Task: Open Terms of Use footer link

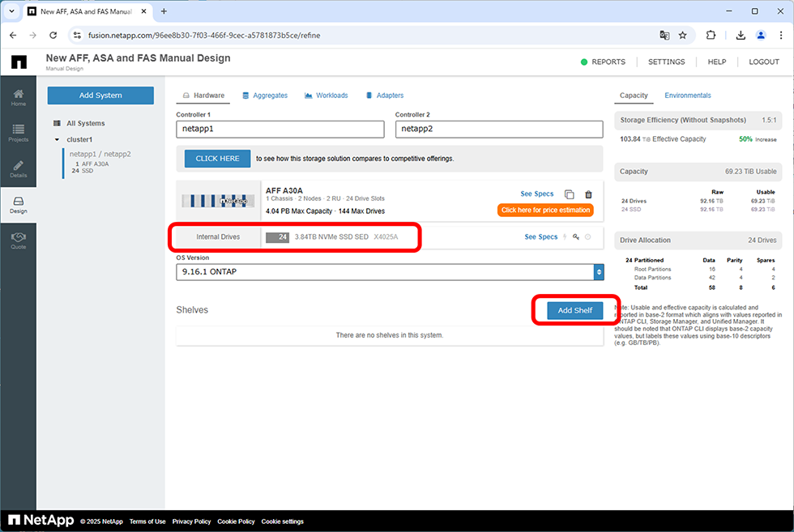Action: tap(147, 521)
